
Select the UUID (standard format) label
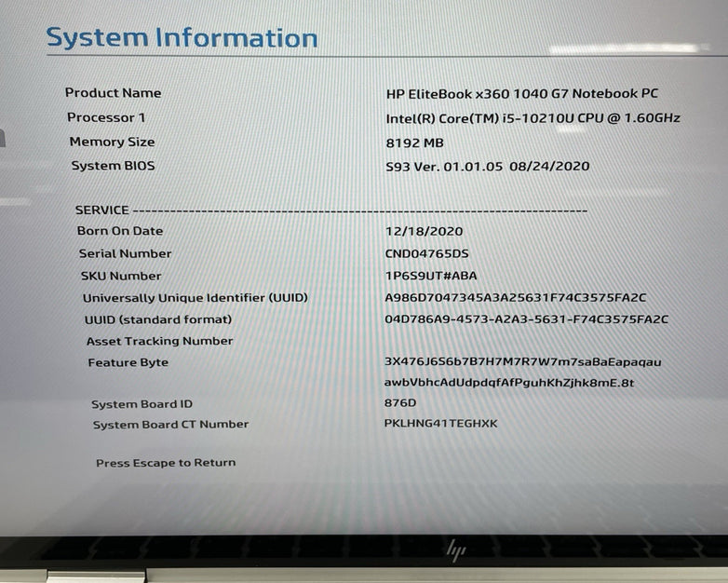(x=158, y=319)
